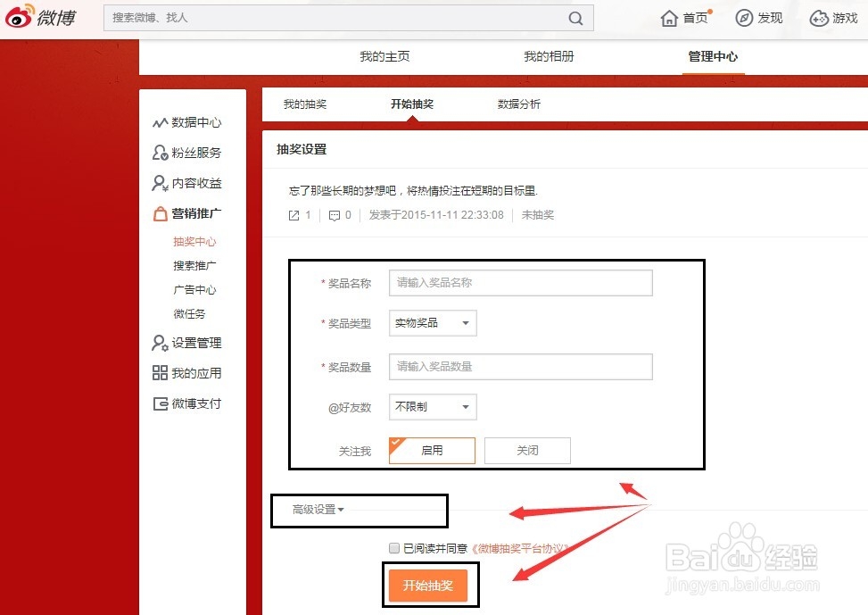The height and width of the screenshot is (615, 868).
Task: Click the 未抽奖 status text
Action: (x=538, y=215)
